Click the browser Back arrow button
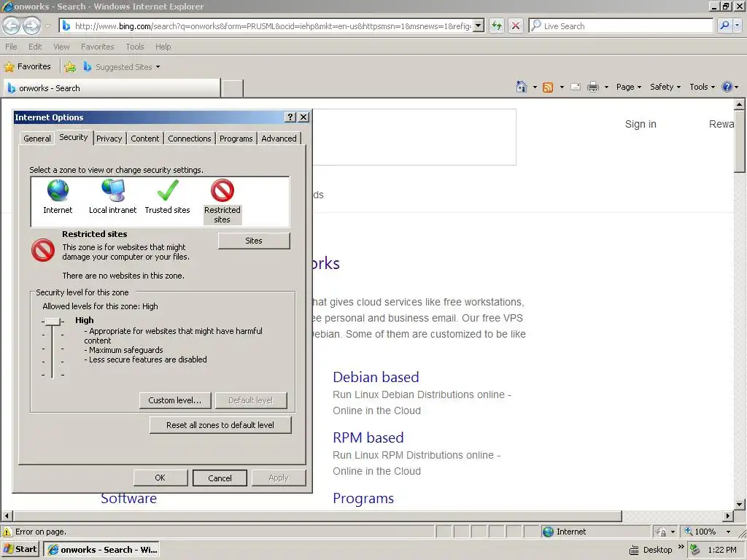 point(12,26)
